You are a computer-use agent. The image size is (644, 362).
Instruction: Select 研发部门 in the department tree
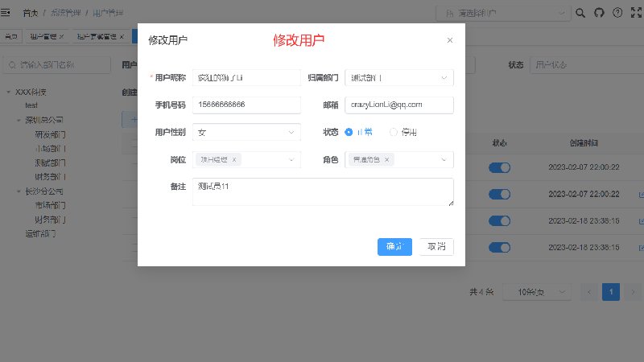click(x=50, y=134)
